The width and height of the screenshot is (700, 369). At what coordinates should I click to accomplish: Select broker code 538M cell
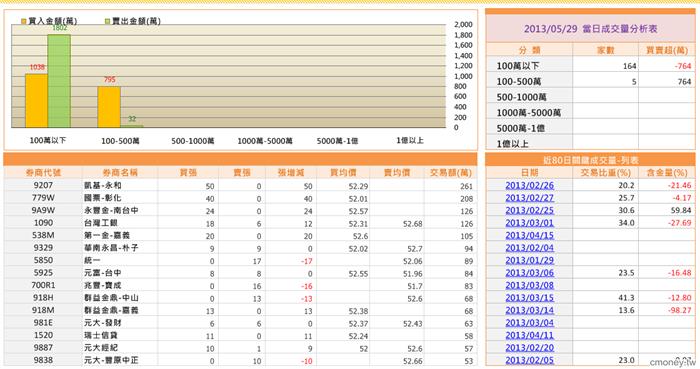pos(43,235)
